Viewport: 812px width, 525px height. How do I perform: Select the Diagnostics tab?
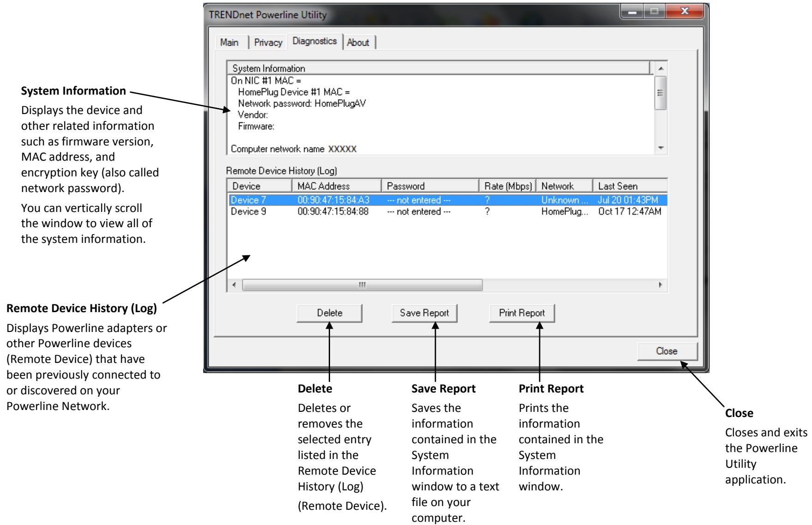coord(315,41)
